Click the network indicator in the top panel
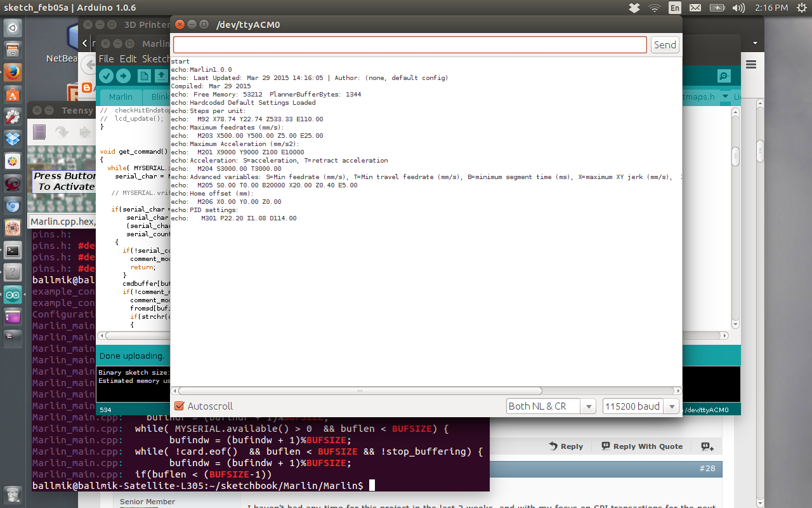Viewport: 812px width, 508px height. pyautogui.click(x=654, y=8)
